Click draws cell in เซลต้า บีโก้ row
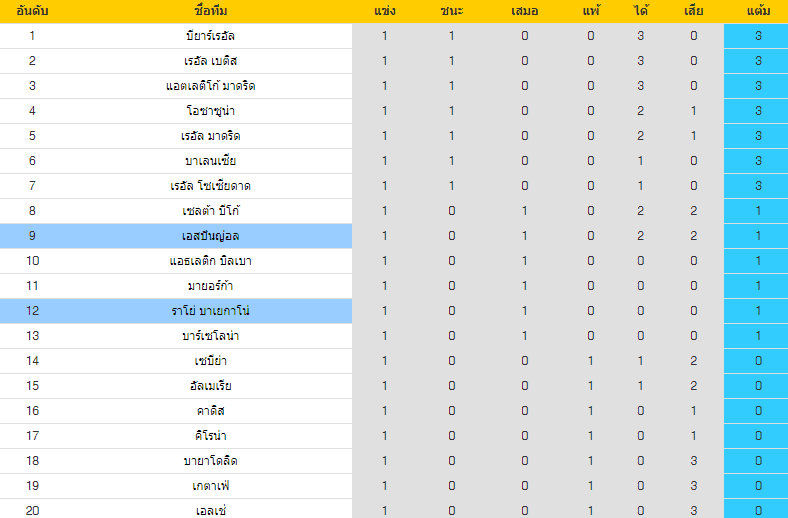Image resolution: width=788 pixels, height=518 pixels. [x=524, y=211]
